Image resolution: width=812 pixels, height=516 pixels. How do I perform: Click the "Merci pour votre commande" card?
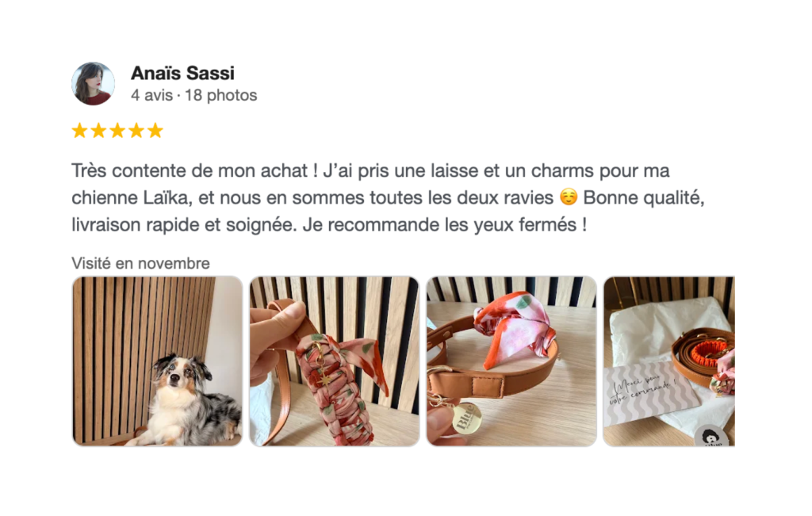click(x=650, y=393)
